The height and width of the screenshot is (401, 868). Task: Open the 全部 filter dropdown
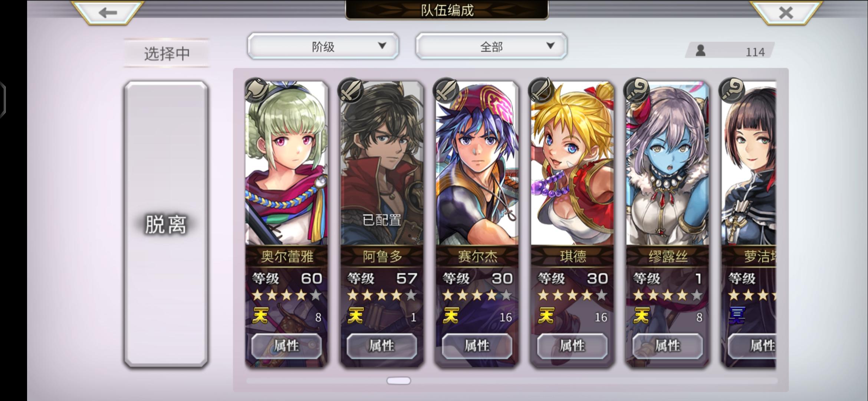click(491, 46)
